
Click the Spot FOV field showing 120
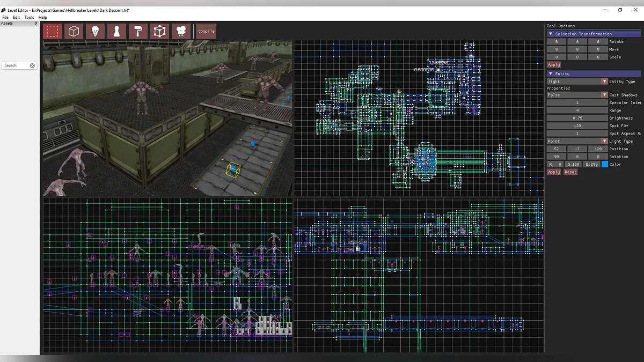pyautogui.click(x=577, y=125)
